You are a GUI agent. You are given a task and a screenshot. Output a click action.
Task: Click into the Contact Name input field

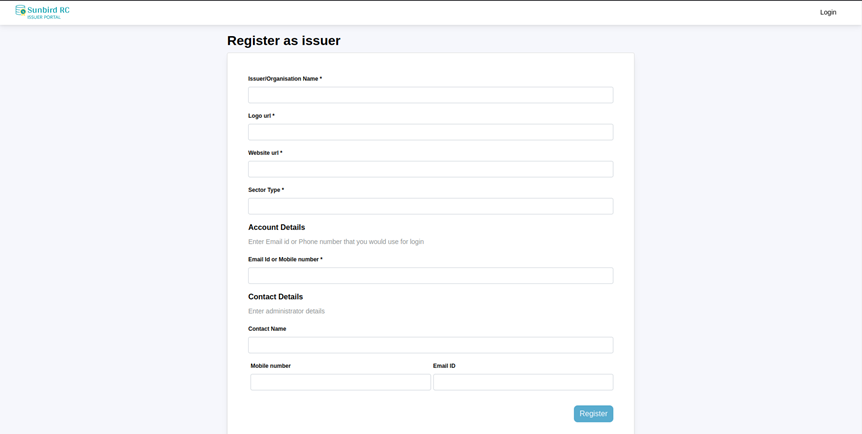click(x=430, y=345)
